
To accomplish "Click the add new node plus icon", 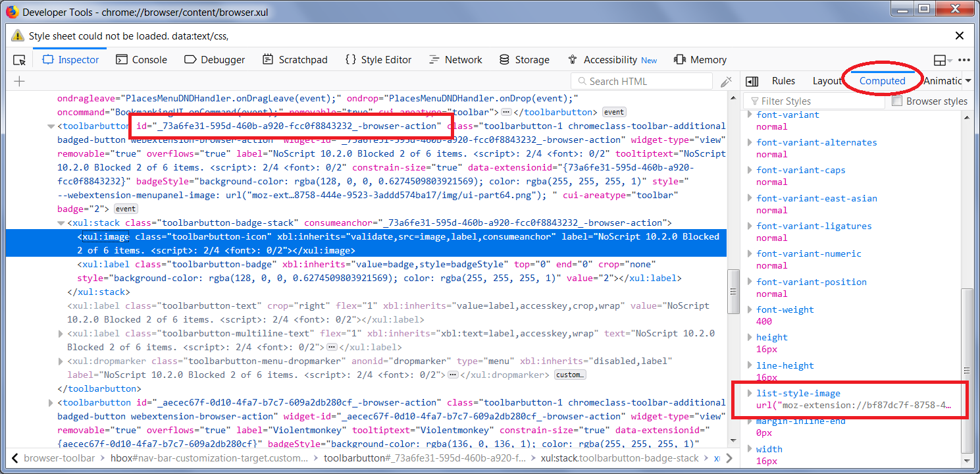I will coord(19,82).
